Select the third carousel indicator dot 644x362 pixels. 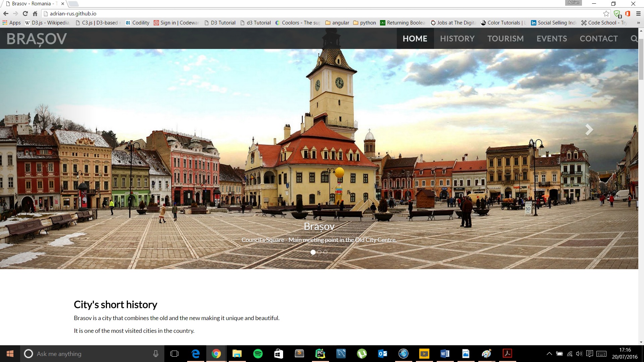[x=325, y=252]
